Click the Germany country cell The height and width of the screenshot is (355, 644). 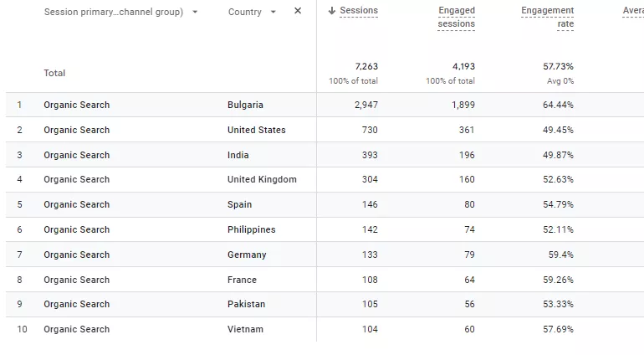pos(247,255)
